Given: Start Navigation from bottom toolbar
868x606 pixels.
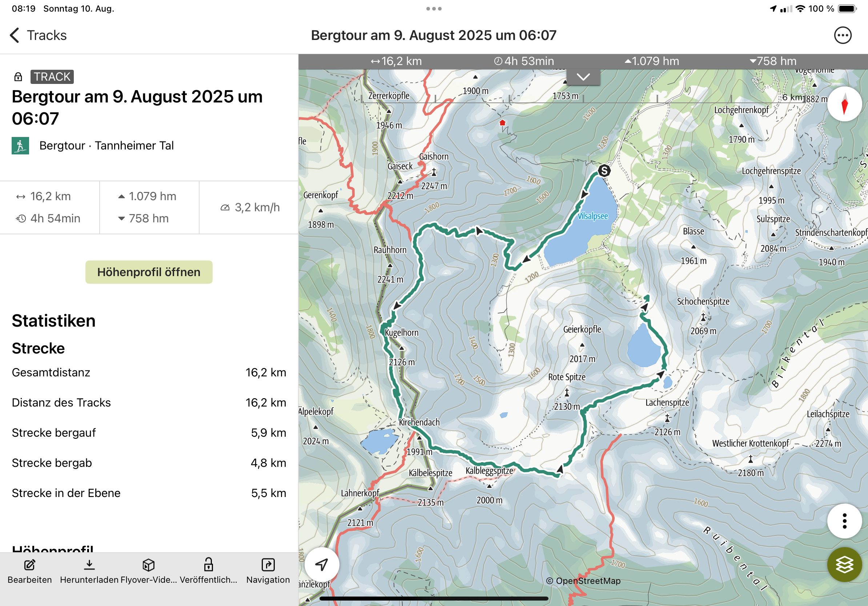Looking at the screenshot, I should coord(268,565).
